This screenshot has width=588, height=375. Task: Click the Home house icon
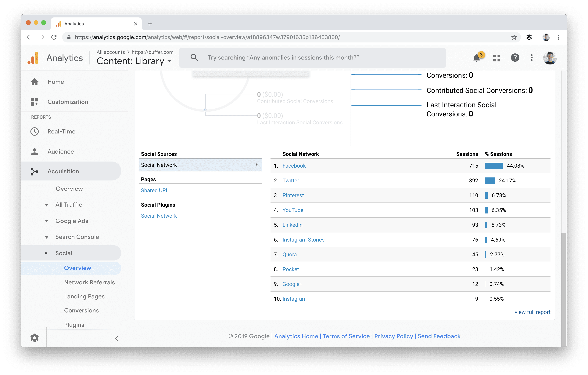(x=34, y=82)
